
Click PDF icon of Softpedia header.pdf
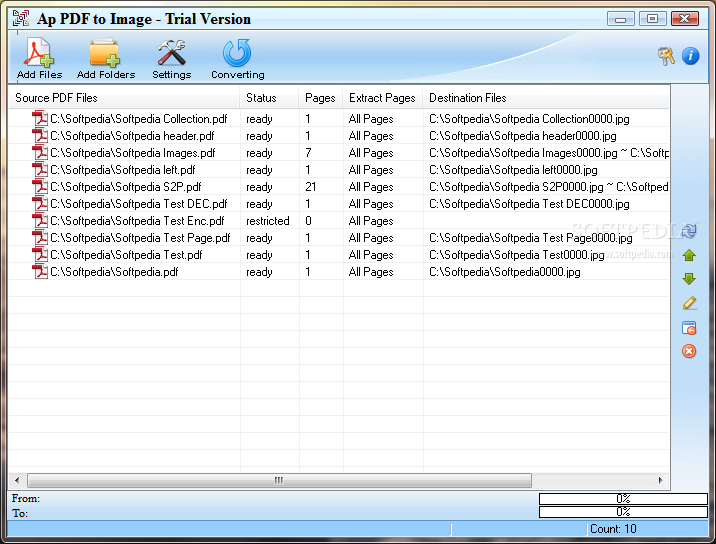click(x=40, y=136)
